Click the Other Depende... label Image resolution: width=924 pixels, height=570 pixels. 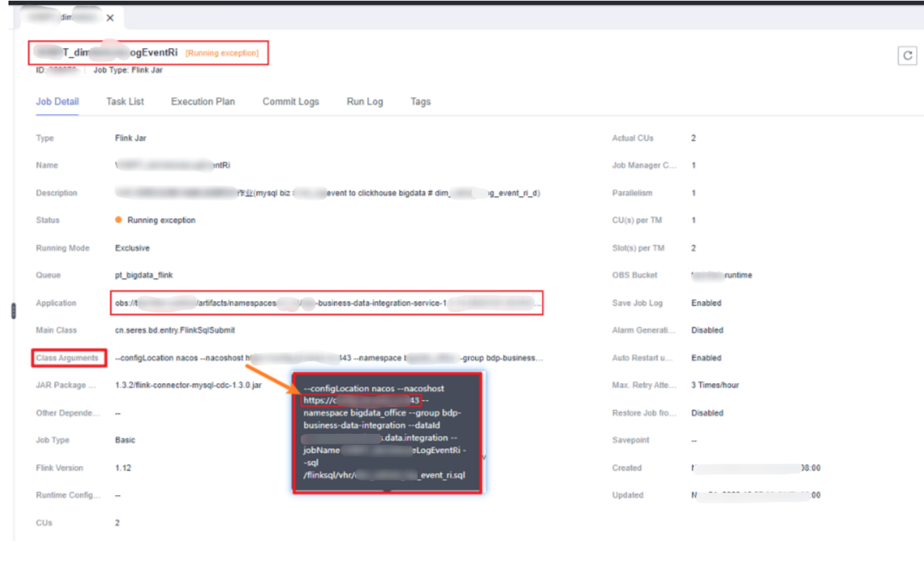68,413
